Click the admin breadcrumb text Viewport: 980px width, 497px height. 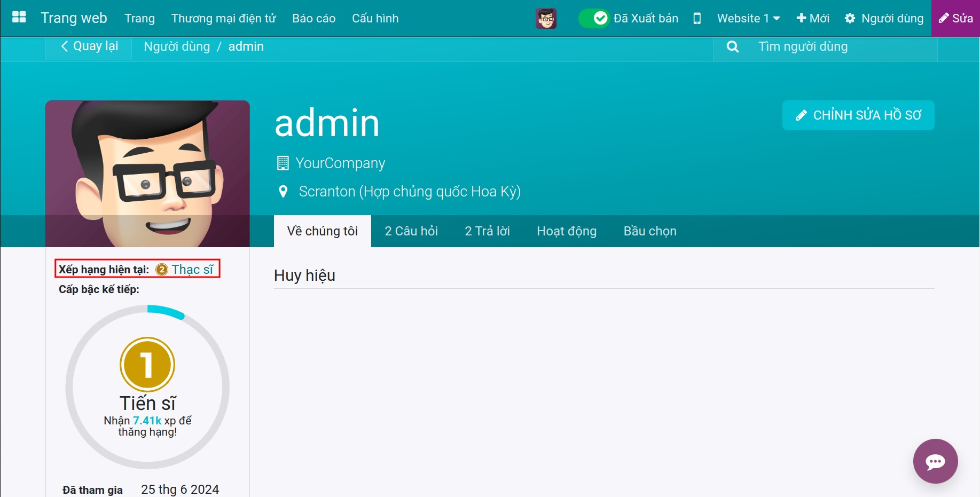[x=246, y=47]
